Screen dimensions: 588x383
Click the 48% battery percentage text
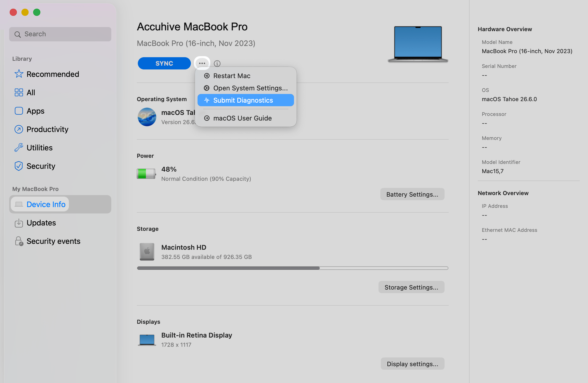(x=169, y=169)
